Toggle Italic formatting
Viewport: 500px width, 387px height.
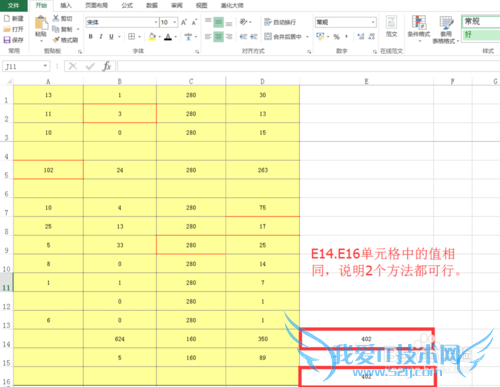101,36
